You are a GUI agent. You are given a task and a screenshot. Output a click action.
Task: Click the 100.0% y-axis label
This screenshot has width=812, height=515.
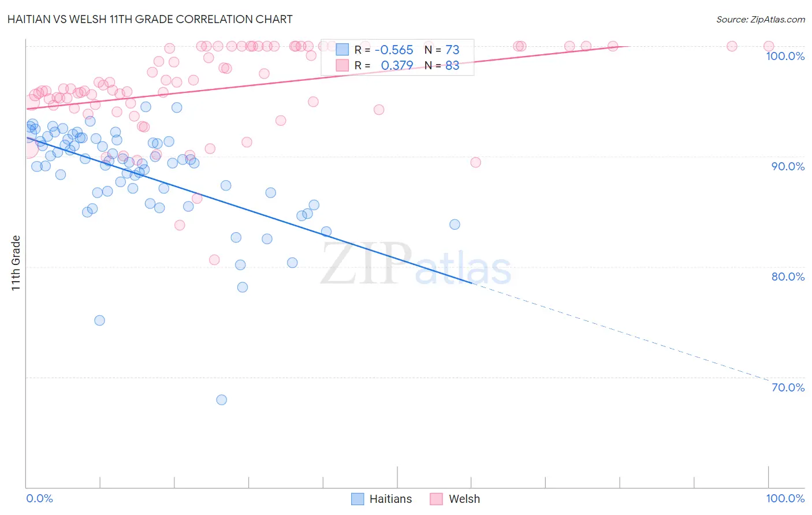(x=785, y=56)
